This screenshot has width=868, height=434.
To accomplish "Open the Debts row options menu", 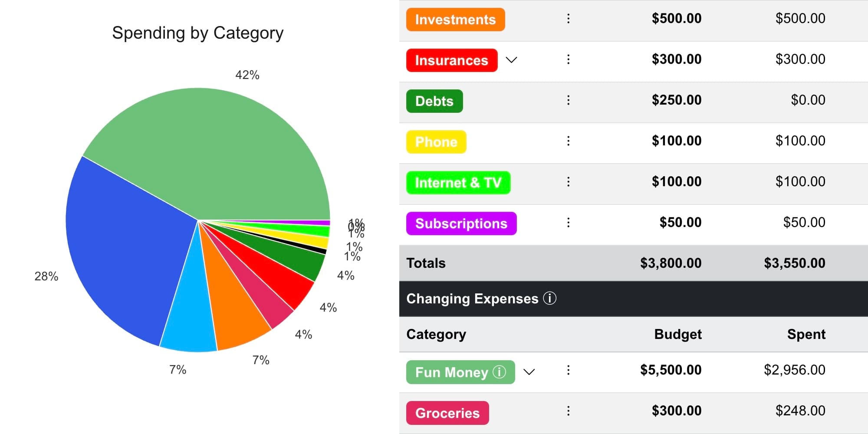I will [568, 100].
